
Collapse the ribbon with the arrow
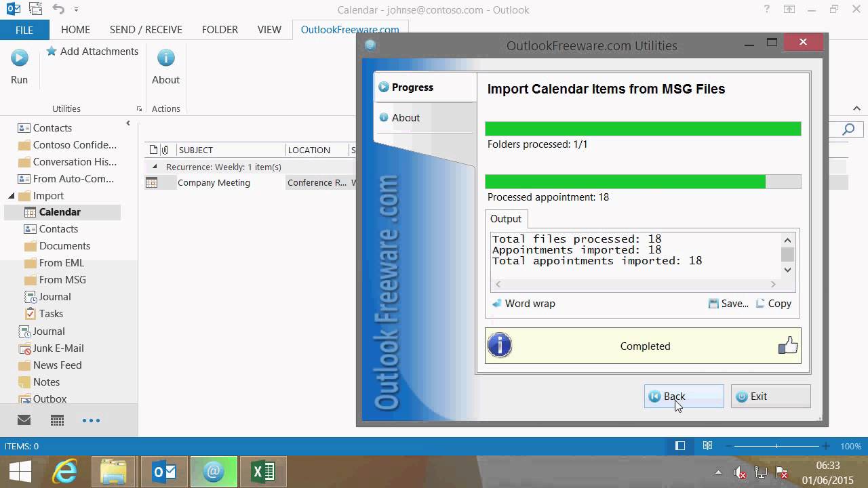tap(857, 108)
